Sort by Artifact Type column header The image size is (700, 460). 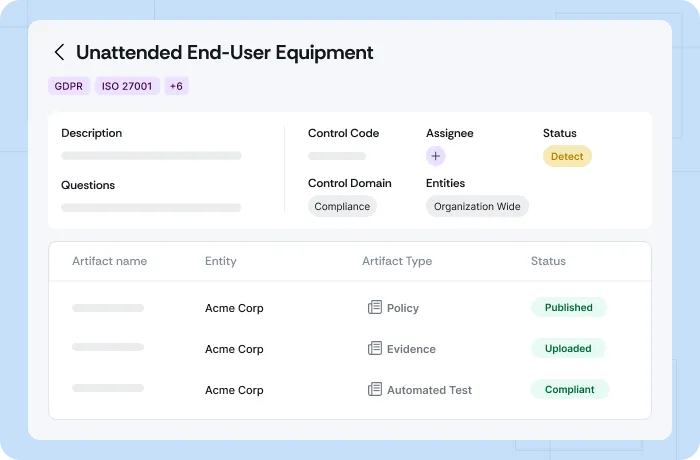coord(397,261)
